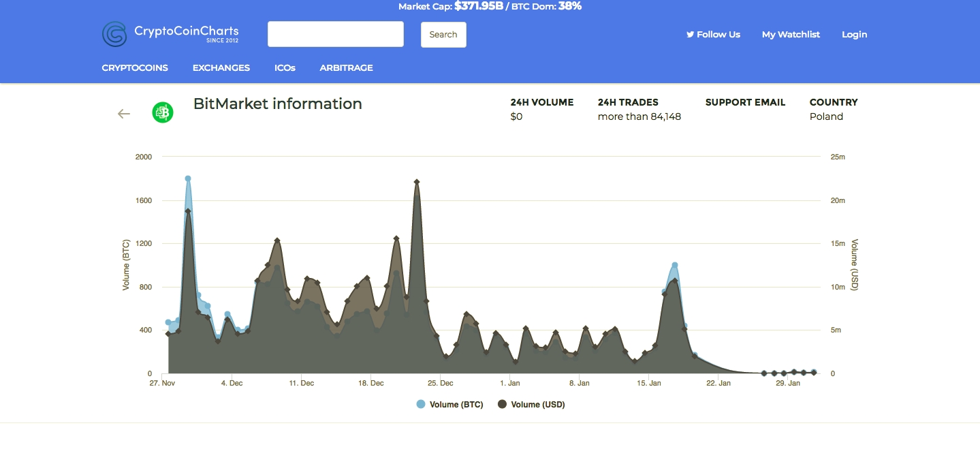
Task: Click the mid-January BTC volume peak point
Action: click(675, 265)
